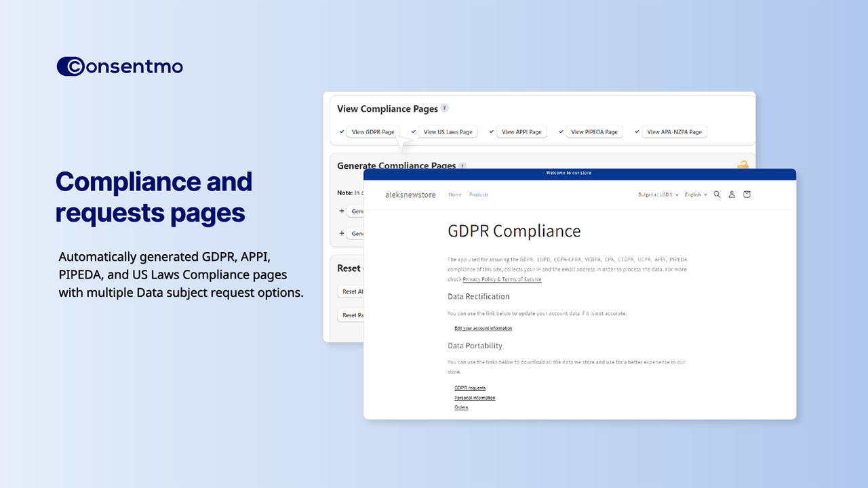The image size is (868, 488).
Task: Open the English language dropdown
Action: (696, 195)
